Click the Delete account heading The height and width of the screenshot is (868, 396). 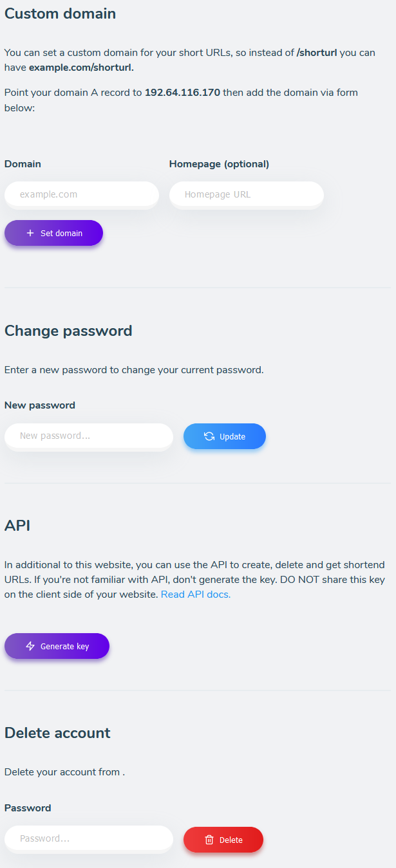(57, 733)
